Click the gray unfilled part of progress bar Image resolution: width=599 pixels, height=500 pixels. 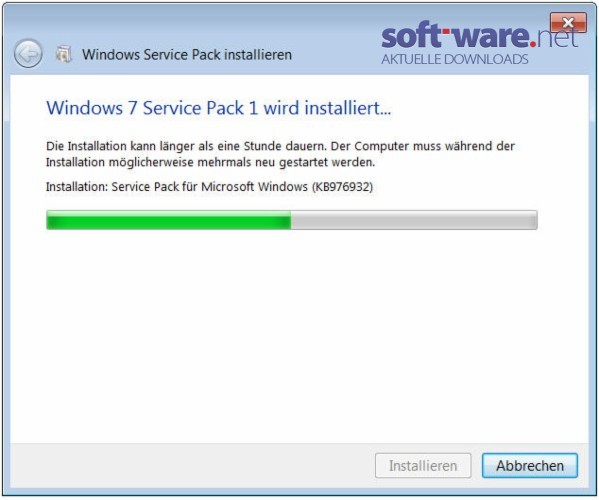[x=414, y=220]
